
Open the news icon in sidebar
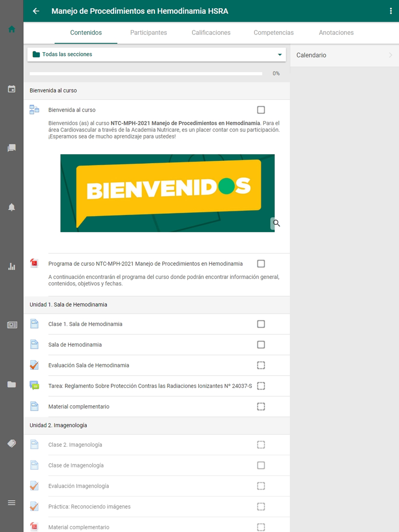point(12,325)
